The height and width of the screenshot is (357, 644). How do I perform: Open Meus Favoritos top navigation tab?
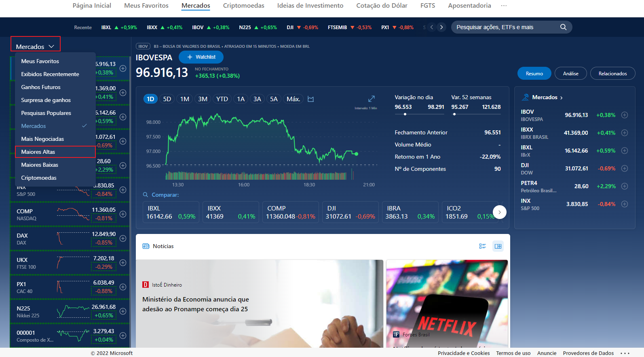[146, 6]
